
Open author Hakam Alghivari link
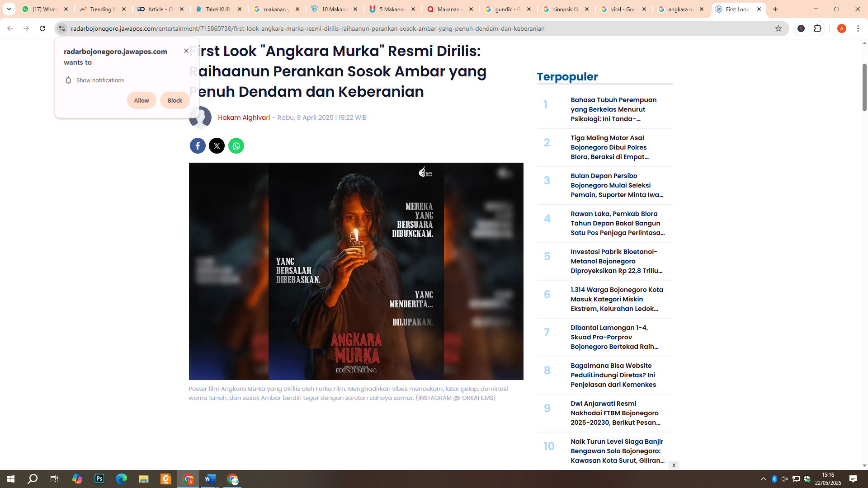(x=244, y=117)
